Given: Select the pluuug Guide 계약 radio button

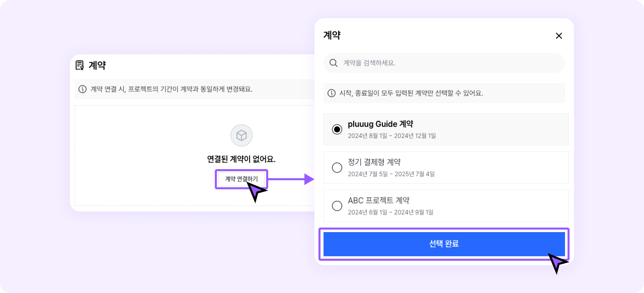Looking at the screenshot, I should click(337, 129).
